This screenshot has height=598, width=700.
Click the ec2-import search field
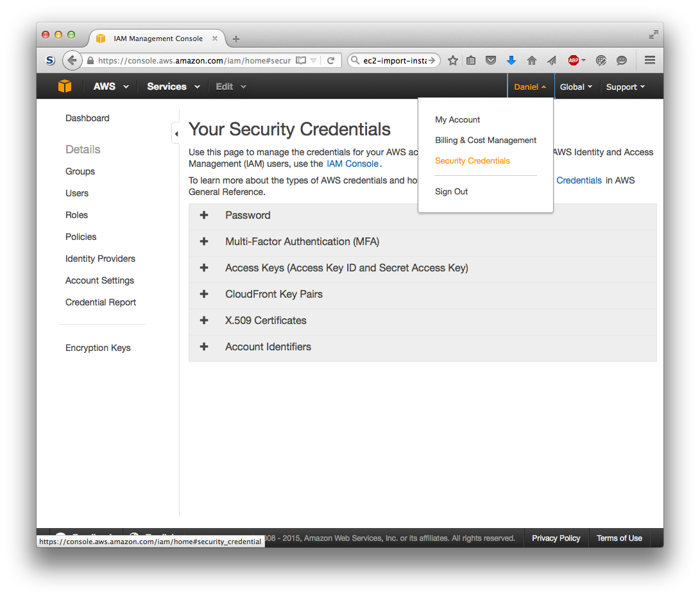coord(395,60)
